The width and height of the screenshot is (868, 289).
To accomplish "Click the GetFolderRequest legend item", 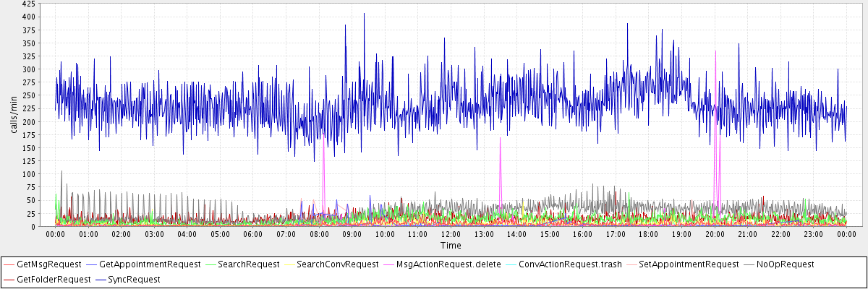I will pyautogui.click(x=48, y=279).
